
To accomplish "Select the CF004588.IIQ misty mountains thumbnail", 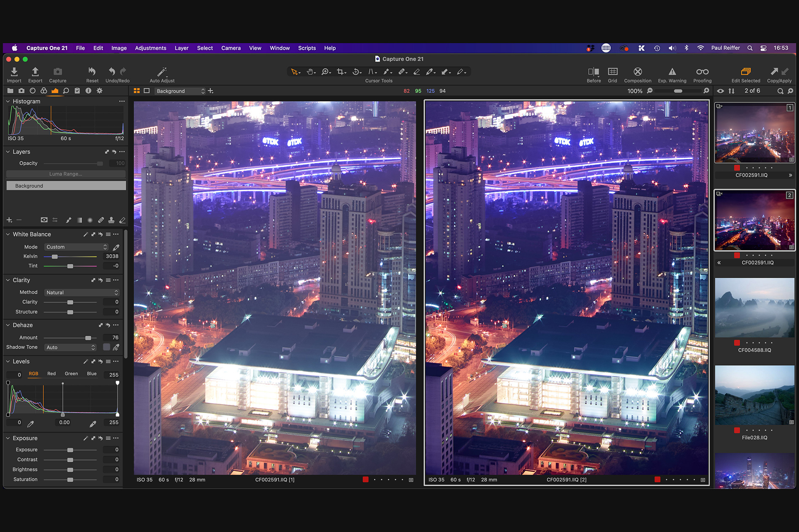I will pos(754,307).
